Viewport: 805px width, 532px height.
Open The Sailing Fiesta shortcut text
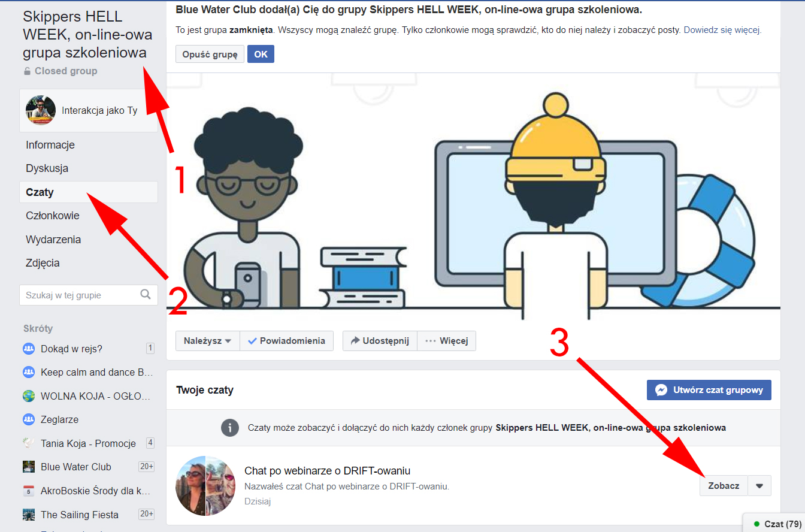pos(80,515)
